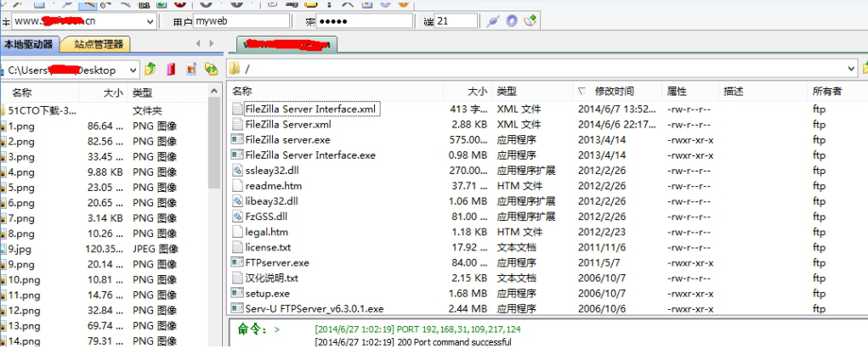The image size is (868, 360).
Task: Click the ssleay32.dll file icon
Action: click(237, 171)
